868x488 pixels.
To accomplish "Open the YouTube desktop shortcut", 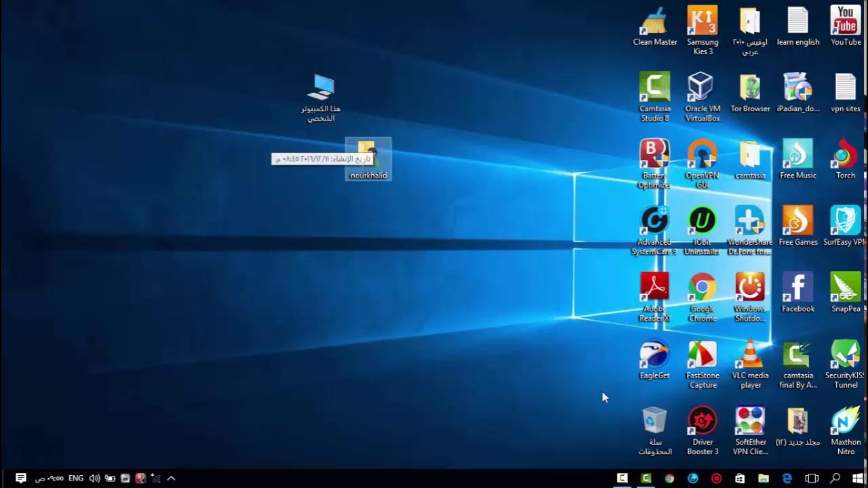I will [x=846, y=26].
